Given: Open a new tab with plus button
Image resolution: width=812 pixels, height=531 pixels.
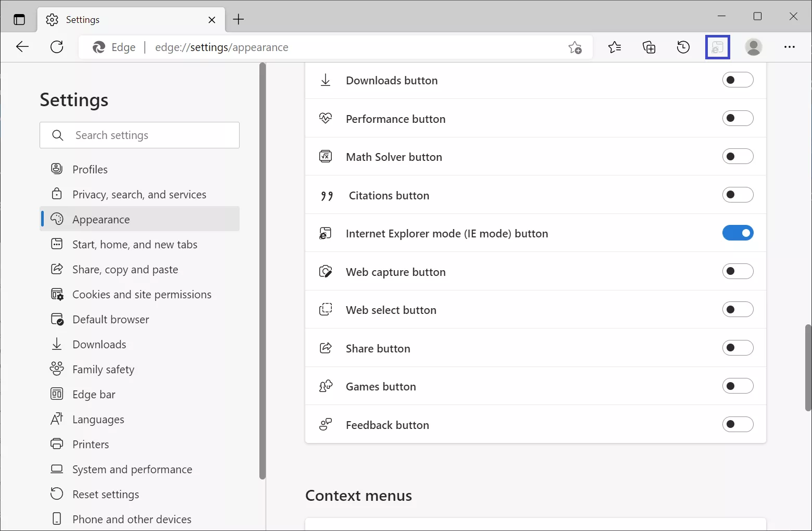Looking at the screenshot, I should point(239,20).
